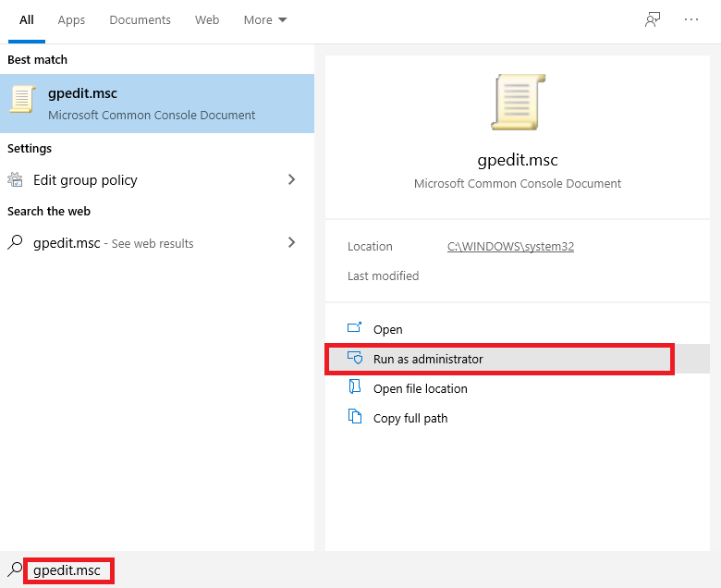Expand the web results chevron
Screen dimensions: 721x588
pos(291,242)
